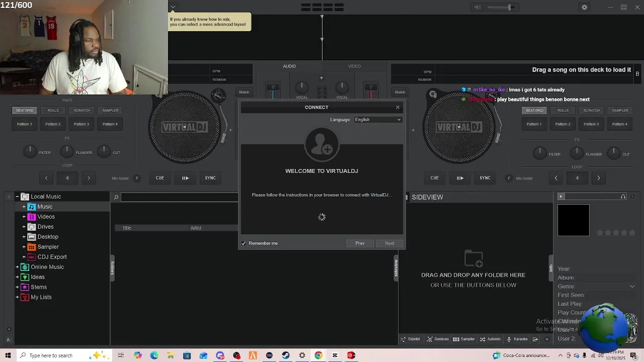
Task: Open the dropdown arrow below the AUDIO tab
Action: click(x=321, y=78)
